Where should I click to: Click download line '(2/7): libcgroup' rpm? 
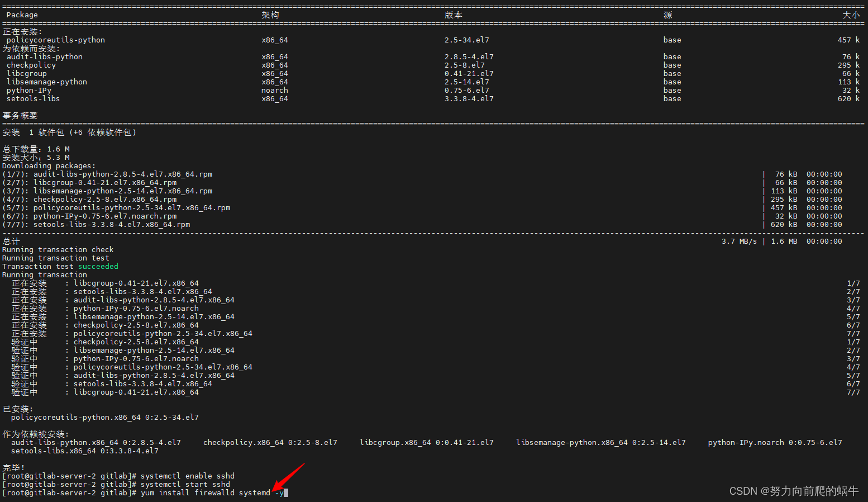89,183
